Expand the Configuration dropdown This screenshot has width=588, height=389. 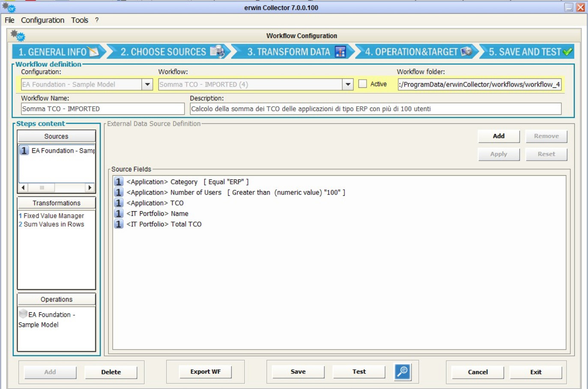pyautogui.click(x=147, y=84)
